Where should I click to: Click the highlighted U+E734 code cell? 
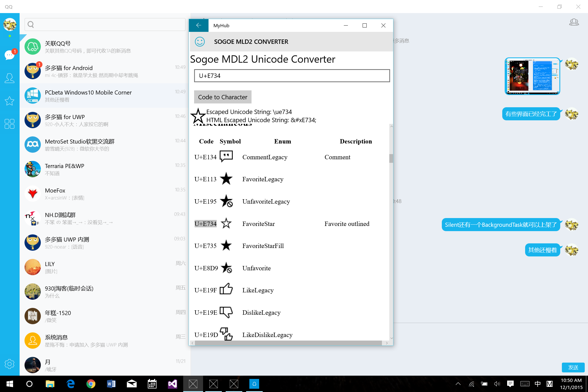click(206, 223)
